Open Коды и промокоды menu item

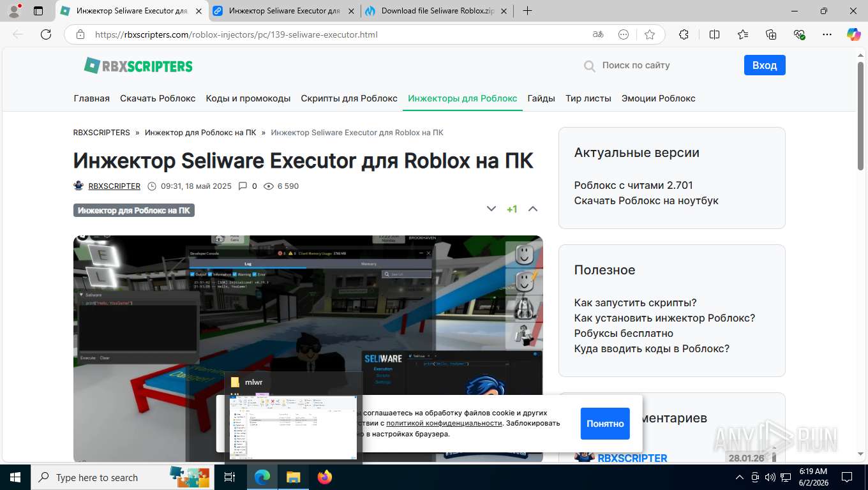coord(248,98)
